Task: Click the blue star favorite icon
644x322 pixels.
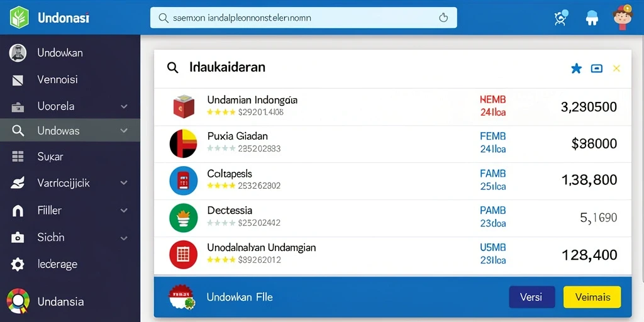Action: 576,69
